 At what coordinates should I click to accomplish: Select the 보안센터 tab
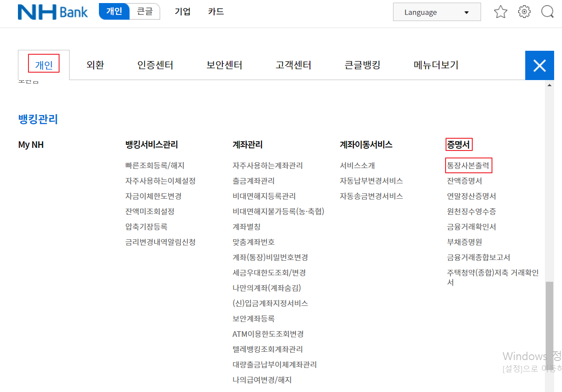pyautogui.click(x=224, y=65)
